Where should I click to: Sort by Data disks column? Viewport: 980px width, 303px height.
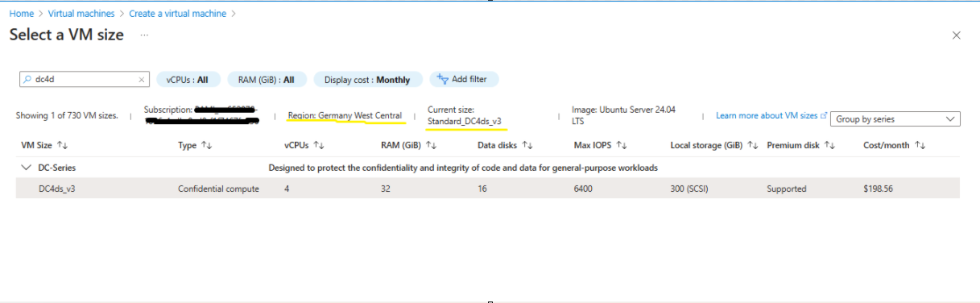pos(506,145)
